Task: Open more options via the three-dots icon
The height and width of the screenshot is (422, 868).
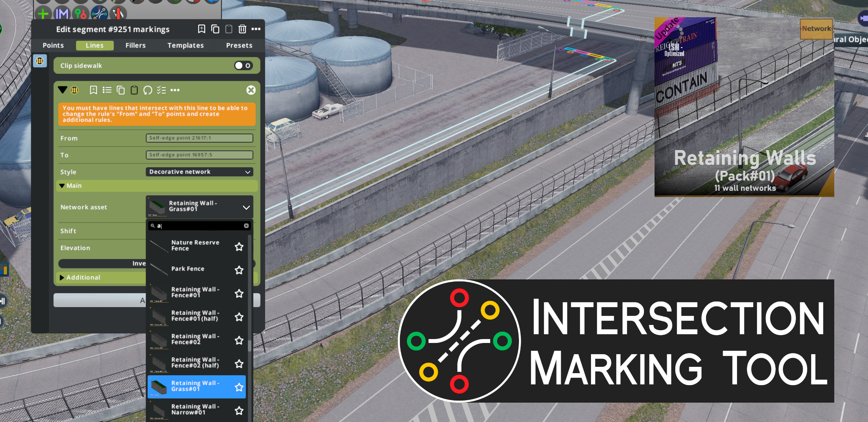Action: coord(175,90)
